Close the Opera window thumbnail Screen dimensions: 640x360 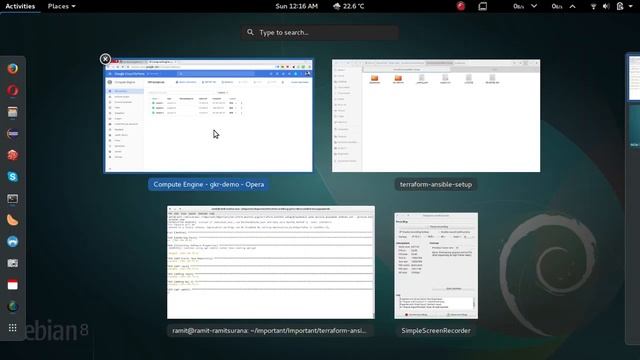[105, 59]
